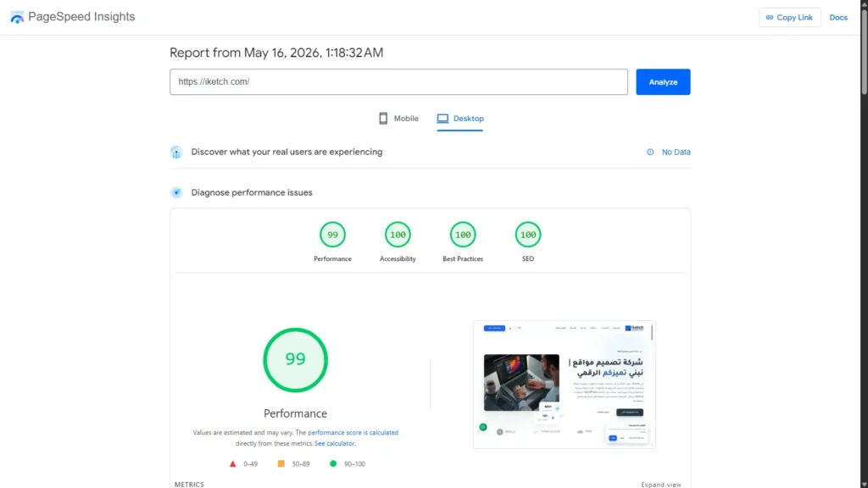This screenshot has height=488, width=868.
Task: Click the mobile phone icon
Action: click(383, 119)
